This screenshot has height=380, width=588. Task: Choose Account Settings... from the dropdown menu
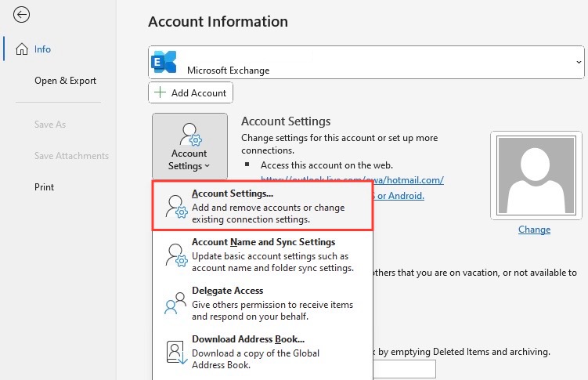click(262, 206)
